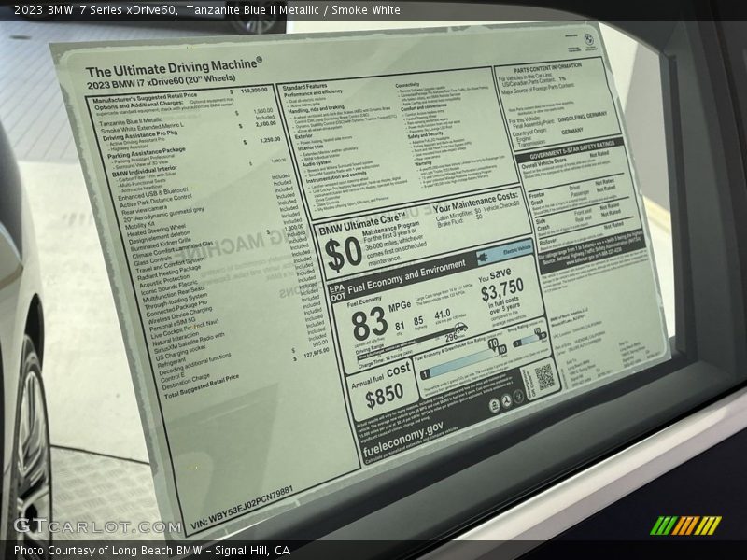Click the agency seals beside fueleconomy.gov
This screenshot has width=747, height=560.
pos(507,402)
